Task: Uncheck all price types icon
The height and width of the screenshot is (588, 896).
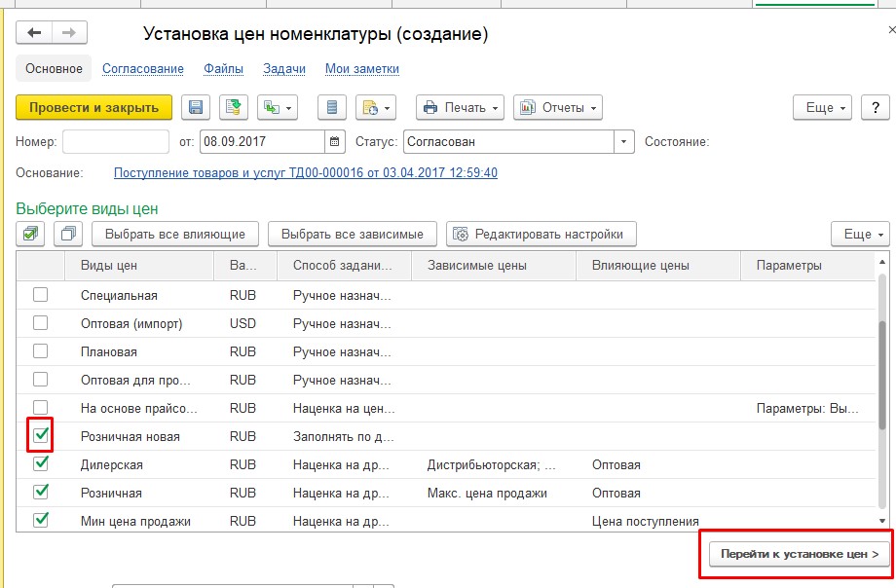Action: click(x=68, y=234)
